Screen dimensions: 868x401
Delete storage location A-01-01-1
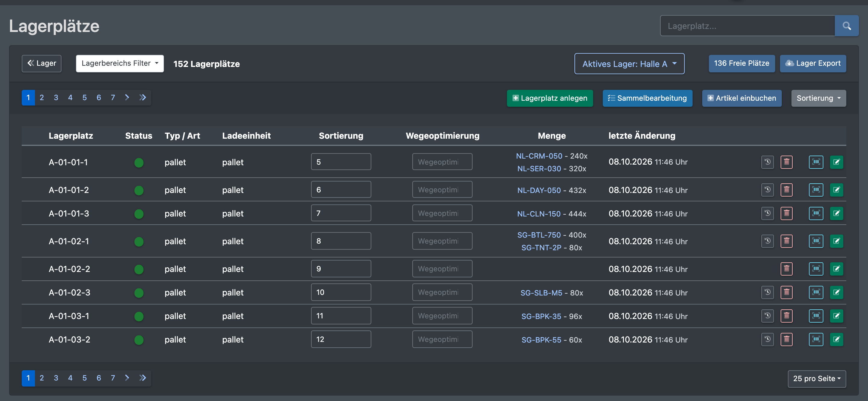[786, 162]
